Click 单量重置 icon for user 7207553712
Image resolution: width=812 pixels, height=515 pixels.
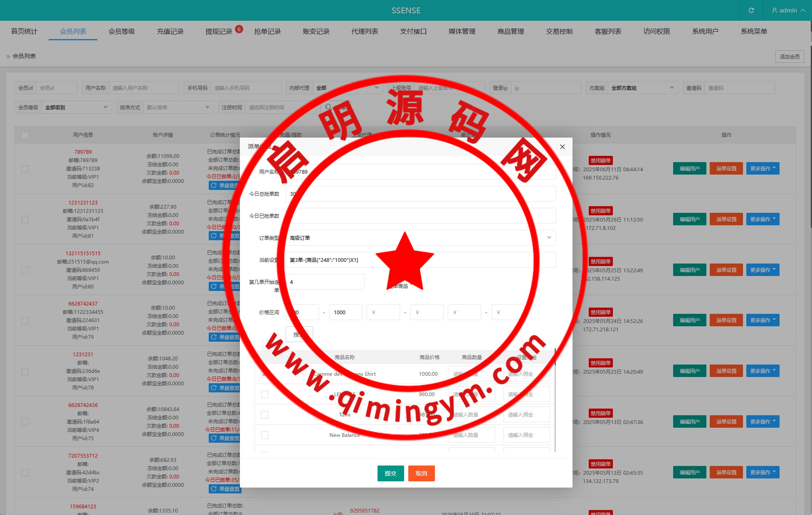click(214, 489)
